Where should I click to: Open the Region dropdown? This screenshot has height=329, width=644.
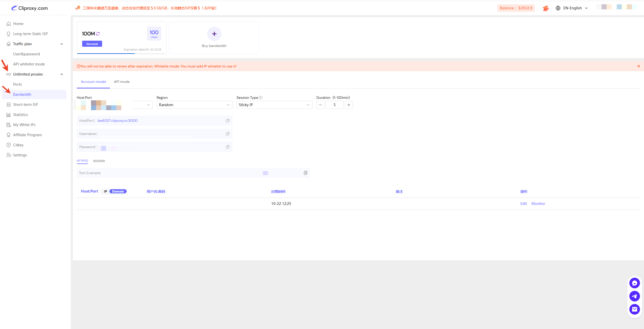coord(194,105)
